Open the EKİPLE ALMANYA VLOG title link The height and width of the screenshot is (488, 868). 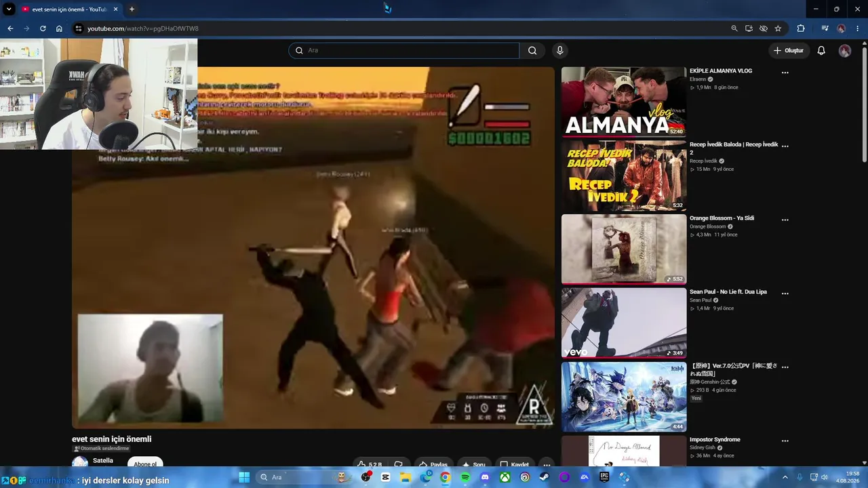pyautogui.click(x=721, y=70)
